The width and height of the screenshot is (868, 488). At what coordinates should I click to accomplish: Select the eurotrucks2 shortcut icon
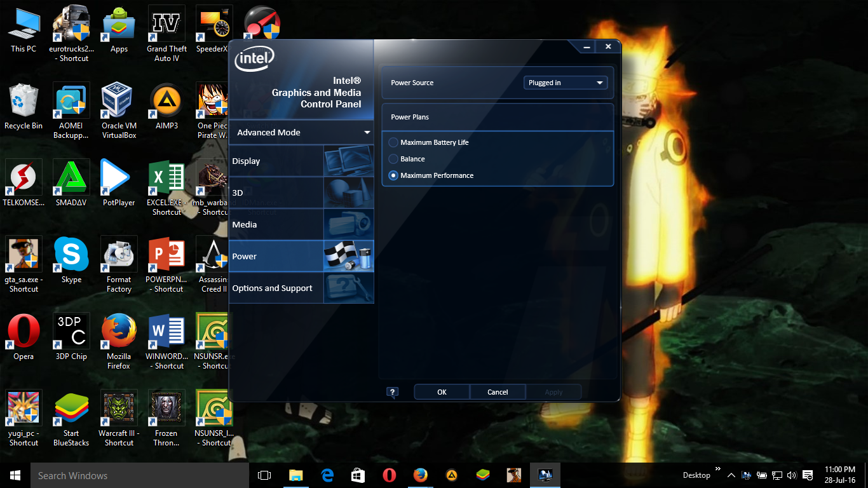[71, 34]
